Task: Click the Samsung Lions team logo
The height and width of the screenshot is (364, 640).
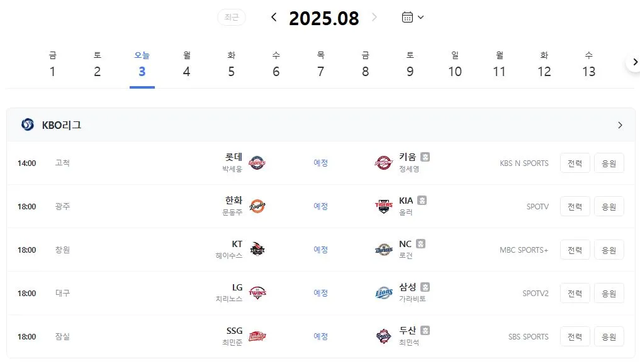Action: tap(383, 293)
